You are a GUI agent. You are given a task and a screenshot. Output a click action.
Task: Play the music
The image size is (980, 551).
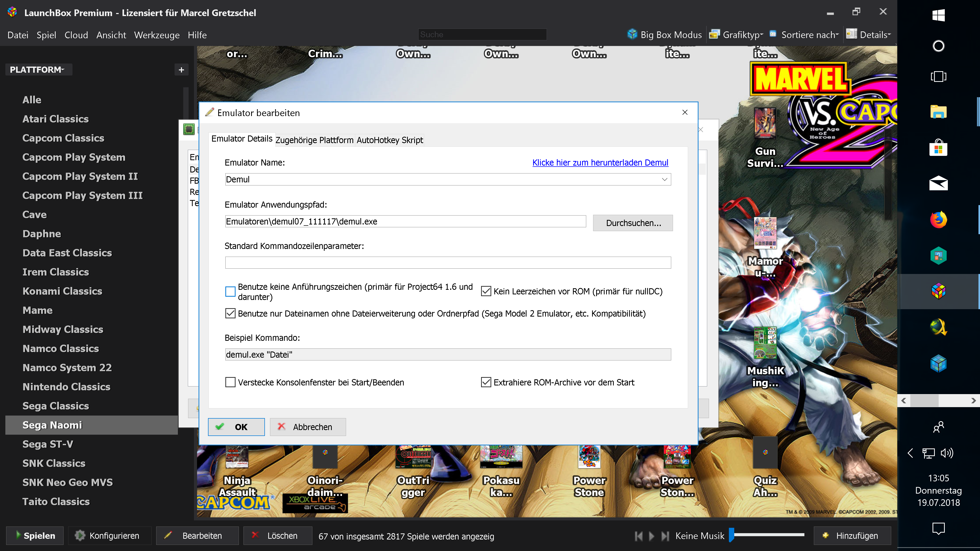click(652, 536)
